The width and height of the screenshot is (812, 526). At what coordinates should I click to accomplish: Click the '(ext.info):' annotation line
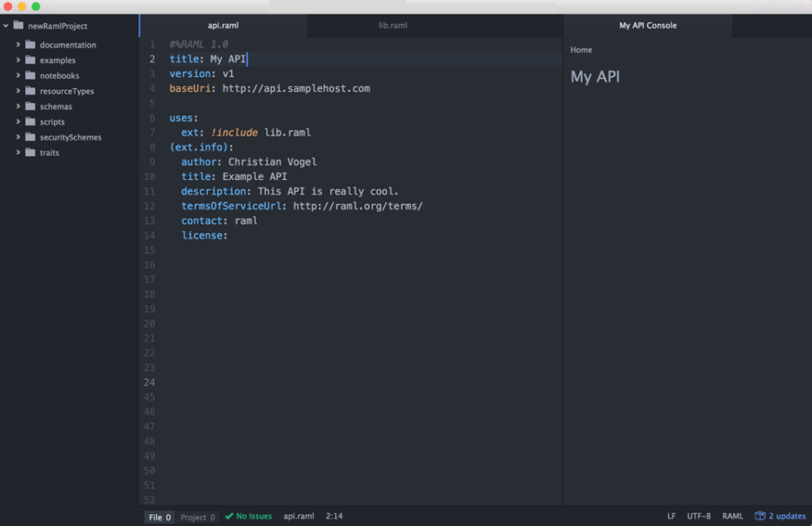tap(201, 148)
